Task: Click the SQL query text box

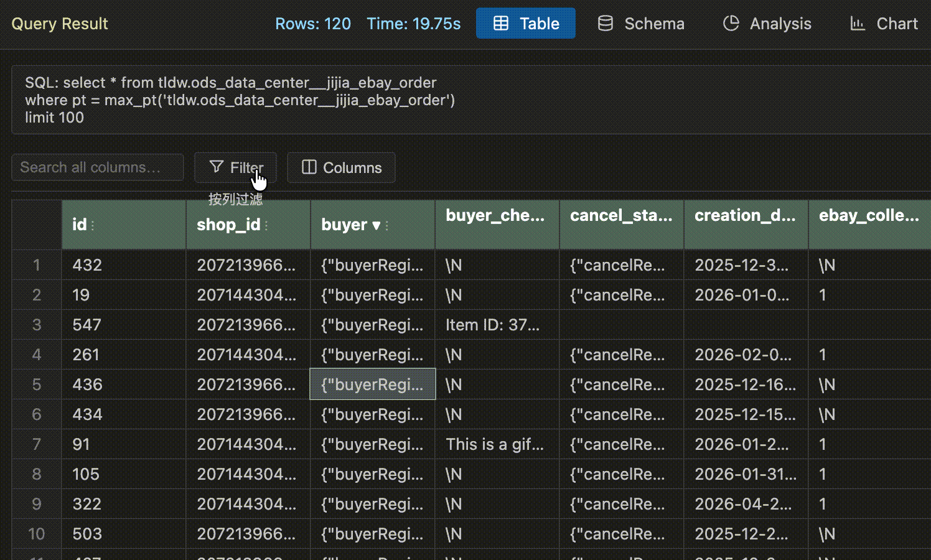Action: click(x=471, y=100)
